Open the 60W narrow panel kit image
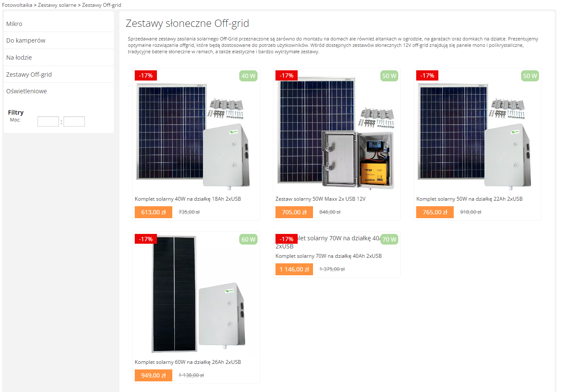 point(196,295)
